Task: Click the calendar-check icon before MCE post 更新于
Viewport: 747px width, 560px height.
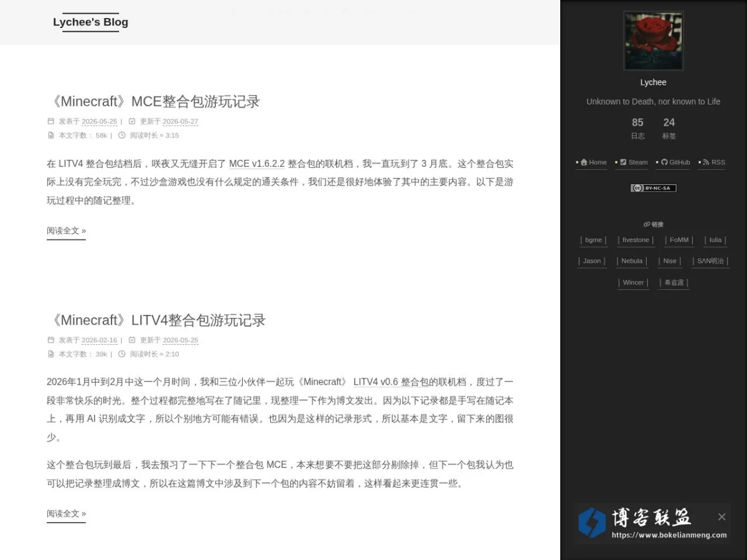Action: pos(132,121)
